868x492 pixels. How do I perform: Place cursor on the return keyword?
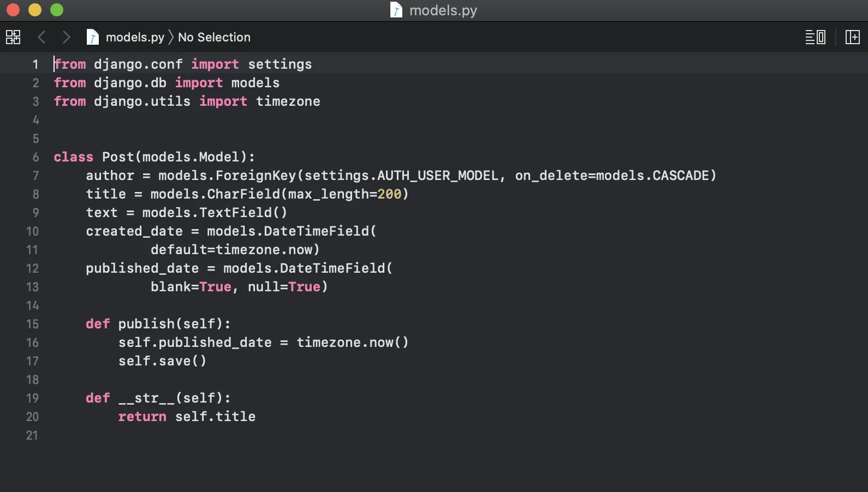[142, 417]
